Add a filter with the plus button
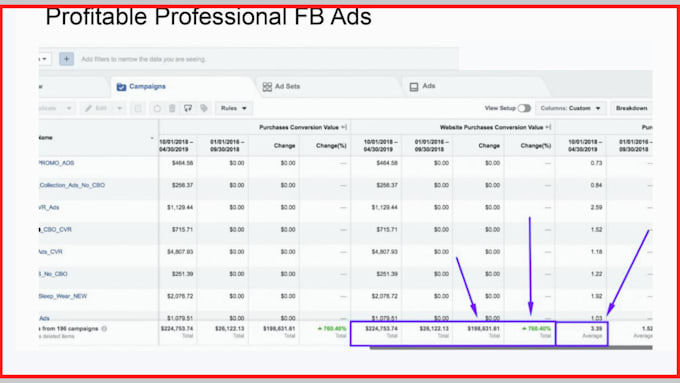Screen dimensions: 680x383 pos(66,59)
